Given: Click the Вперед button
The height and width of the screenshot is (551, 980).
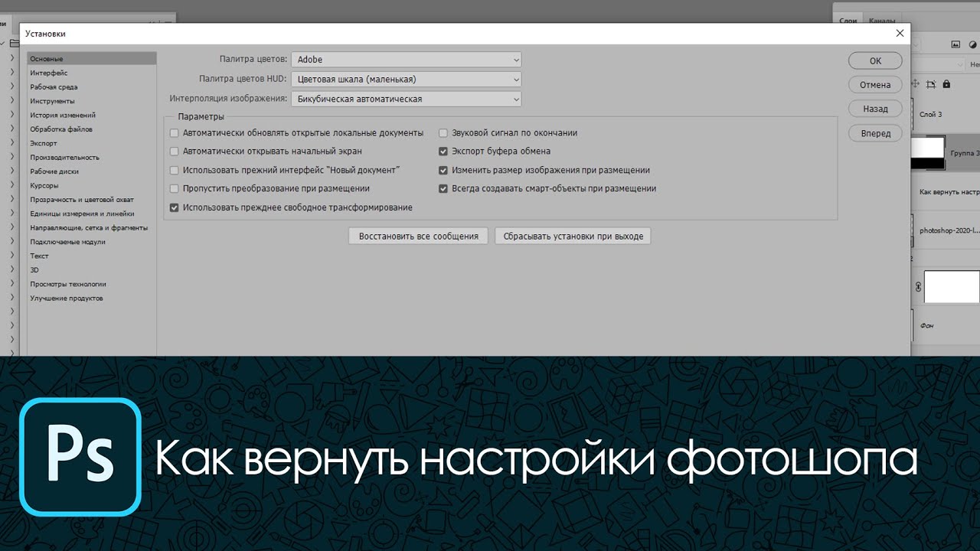Looking at the screenshot, I should click(x=875, y=133).
